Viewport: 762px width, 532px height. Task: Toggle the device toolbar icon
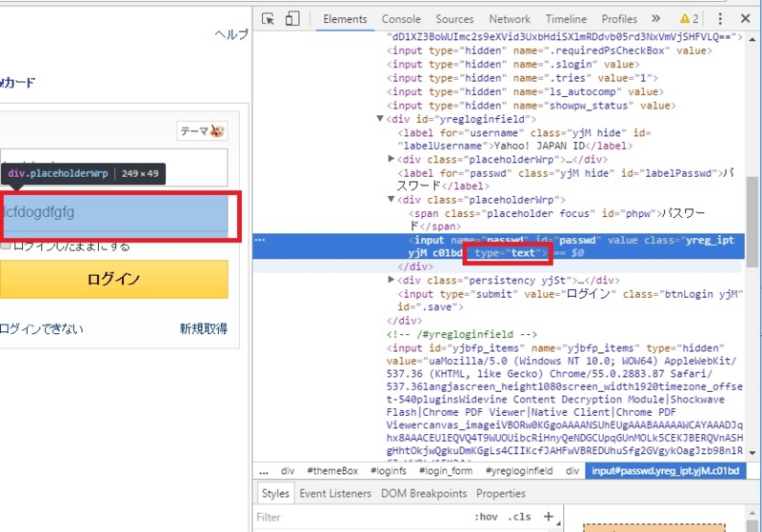(x=292, y=19)
